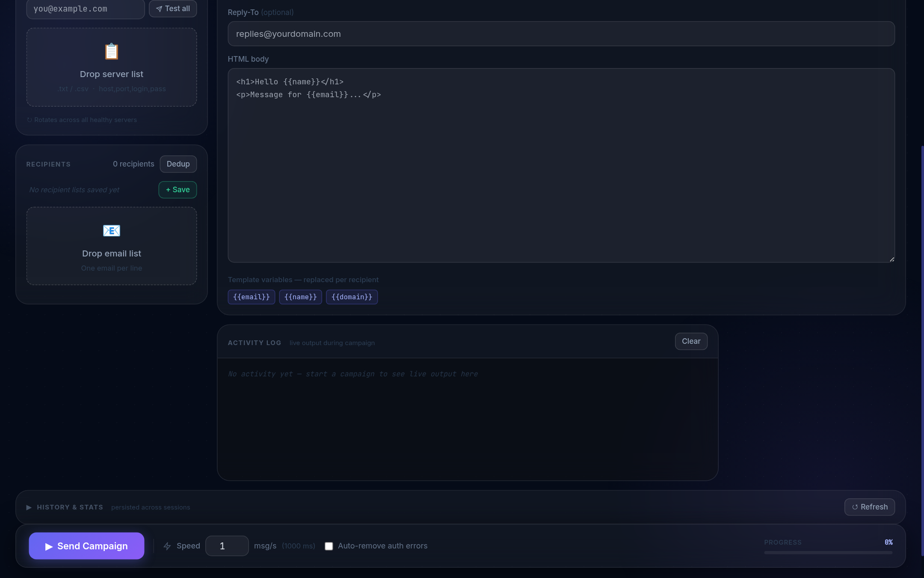Click the play icon on Send Campaign

49,546
